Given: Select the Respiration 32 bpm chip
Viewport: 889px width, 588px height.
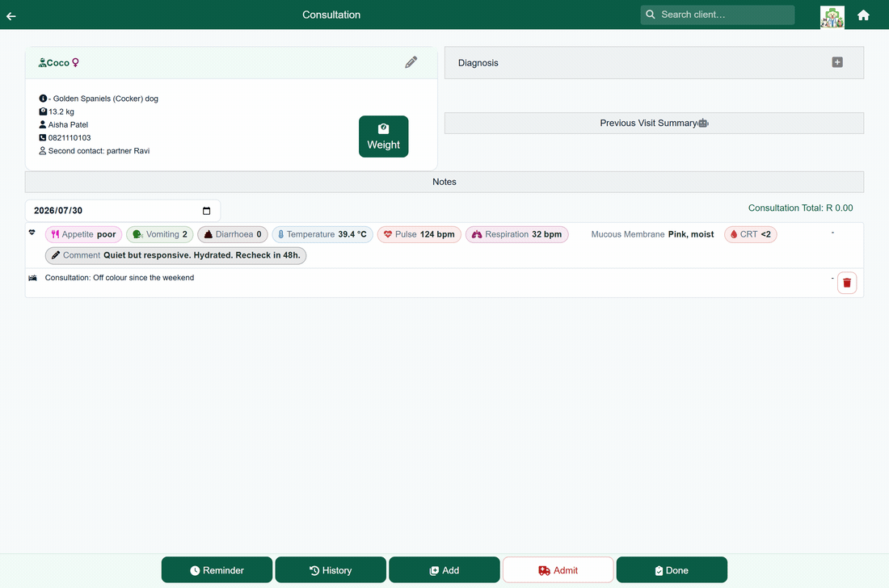Looking at the screenshot, I should point(517,234).
